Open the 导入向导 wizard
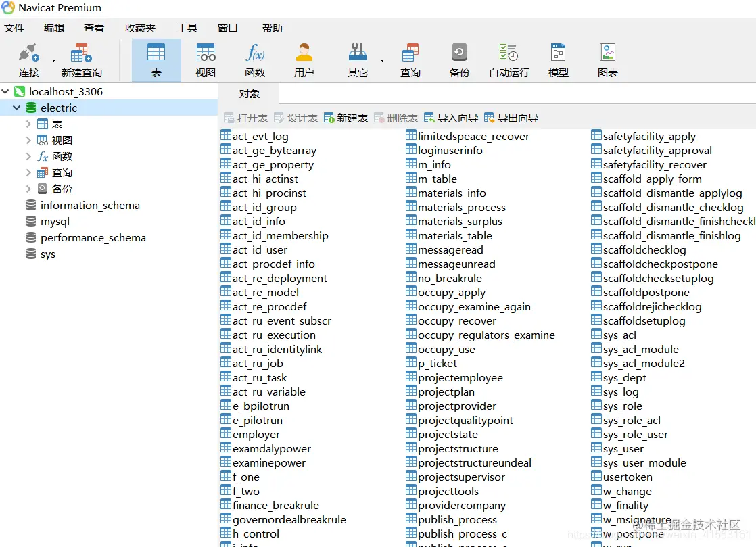Viewport: 756px width, 547px height. [451, 118]
